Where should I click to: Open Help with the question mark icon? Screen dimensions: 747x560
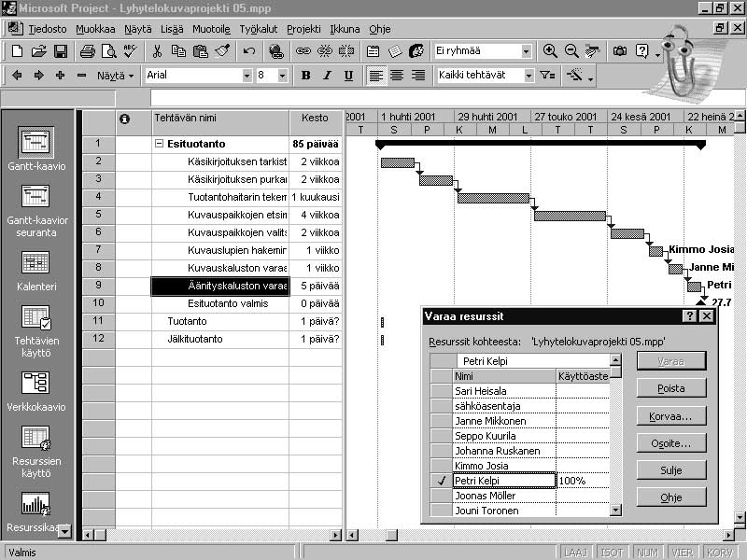click(641, 51)
